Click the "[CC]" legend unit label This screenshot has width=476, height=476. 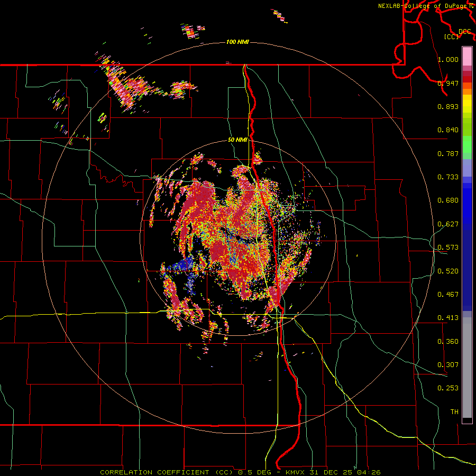pos(451,36)
